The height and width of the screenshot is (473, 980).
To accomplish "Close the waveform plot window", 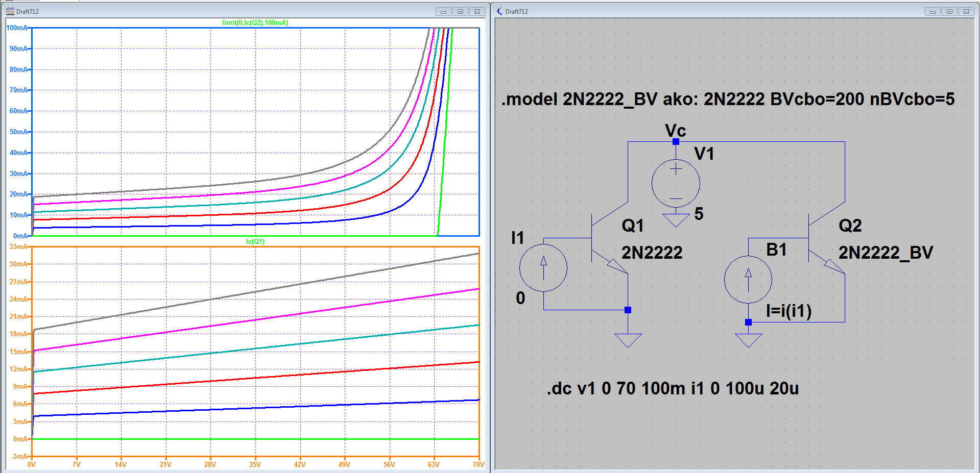I will coord(477,11).
